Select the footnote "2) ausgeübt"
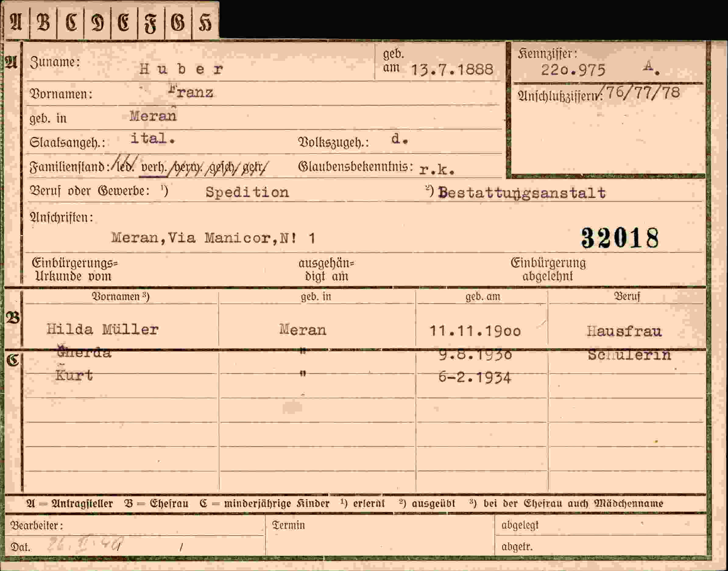This screenshot has height=571, width=728. [427, 503]
